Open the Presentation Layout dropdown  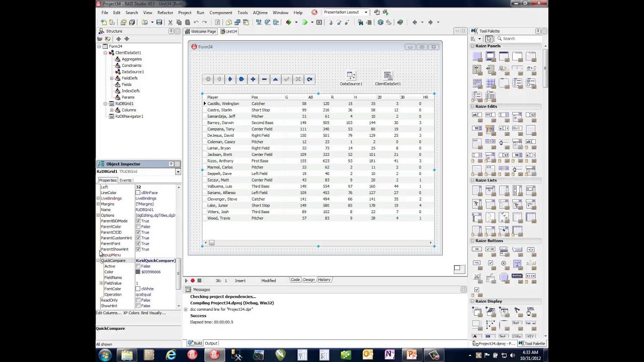pyautogui.click(x=366, y=12)
